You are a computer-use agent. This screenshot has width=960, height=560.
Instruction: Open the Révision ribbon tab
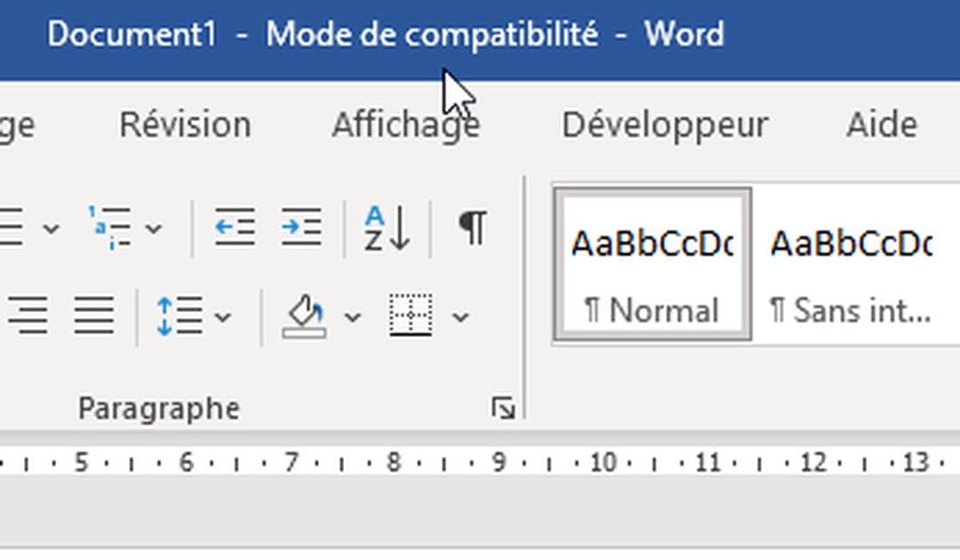[185, 124]
